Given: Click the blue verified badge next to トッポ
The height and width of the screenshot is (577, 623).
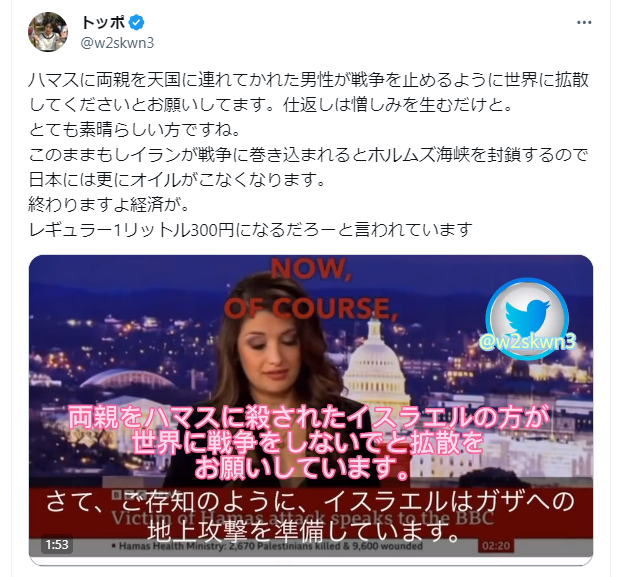Looking at the screenshot, I should coord(137,23).
